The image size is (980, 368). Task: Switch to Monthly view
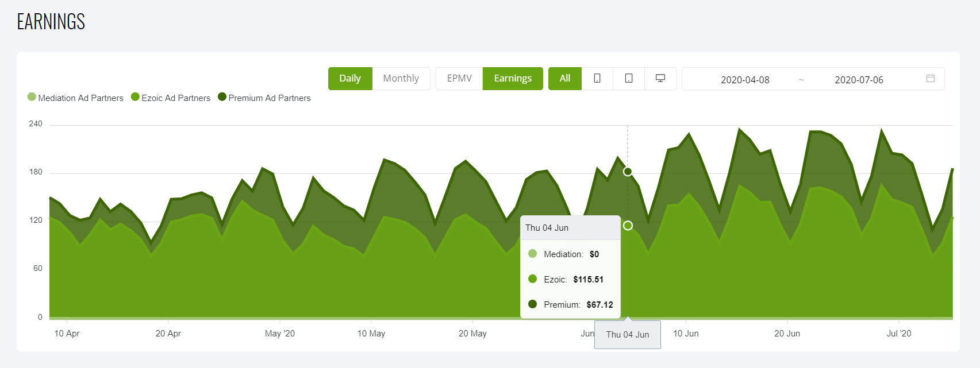401,79
